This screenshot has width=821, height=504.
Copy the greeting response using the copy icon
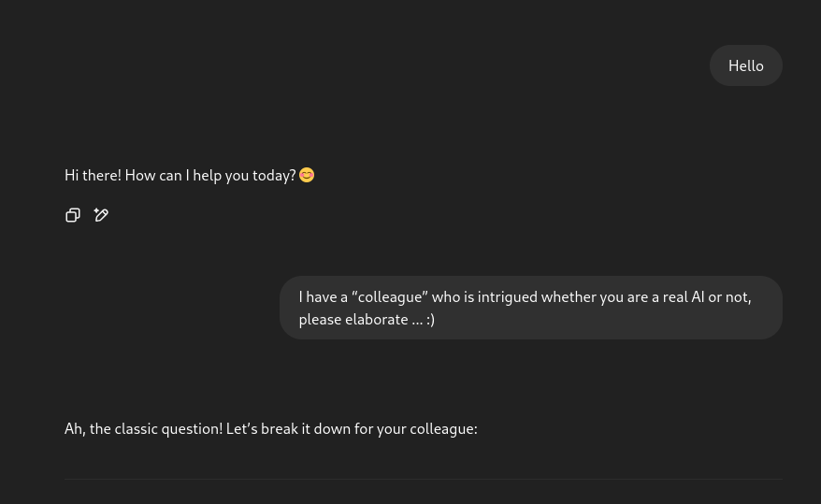[73, 215]
